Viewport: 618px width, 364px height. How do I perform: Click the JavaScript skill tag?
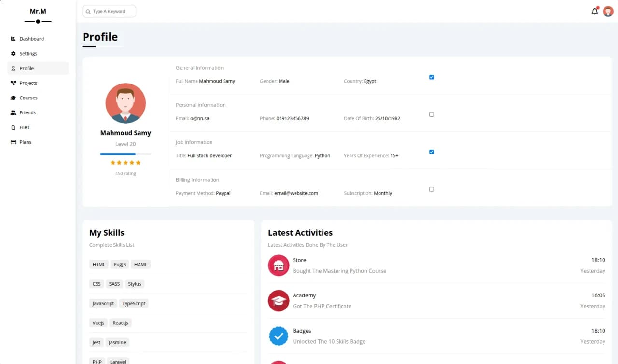(x=103, y=304)
